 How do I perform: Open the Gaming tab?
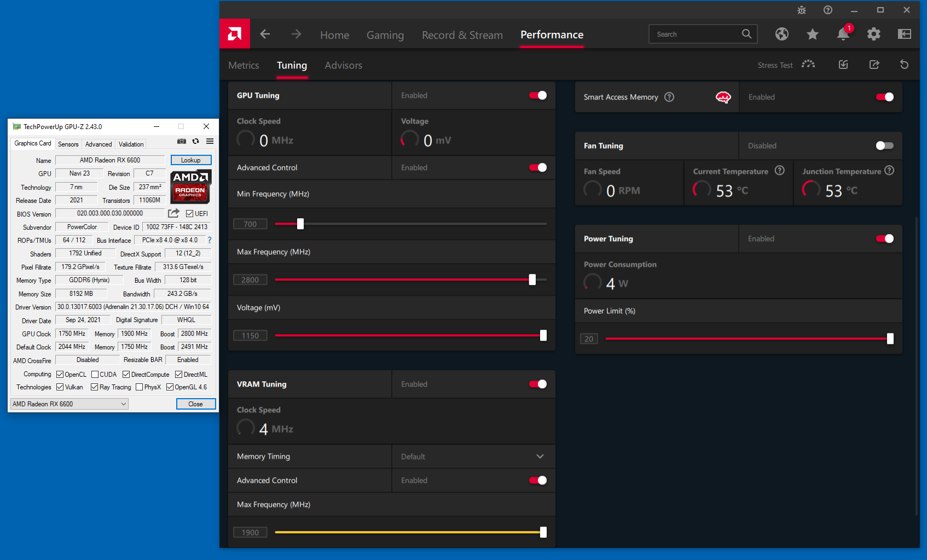[385, 35]
